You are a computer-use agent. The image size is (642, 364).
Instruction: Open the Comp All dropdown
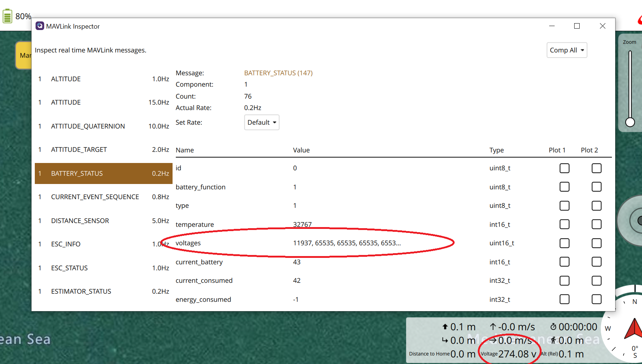(x=567, y=50)
